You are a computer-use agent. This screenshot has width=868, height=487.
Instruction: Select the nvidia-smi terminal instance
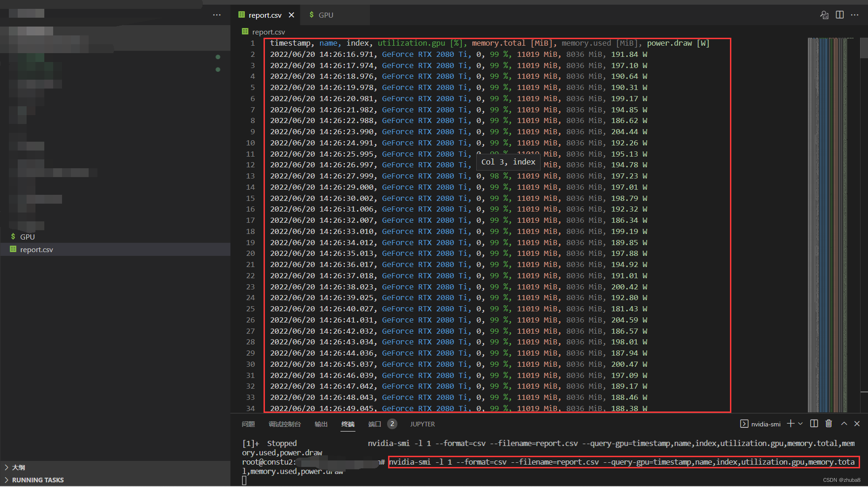click(760, 424)
